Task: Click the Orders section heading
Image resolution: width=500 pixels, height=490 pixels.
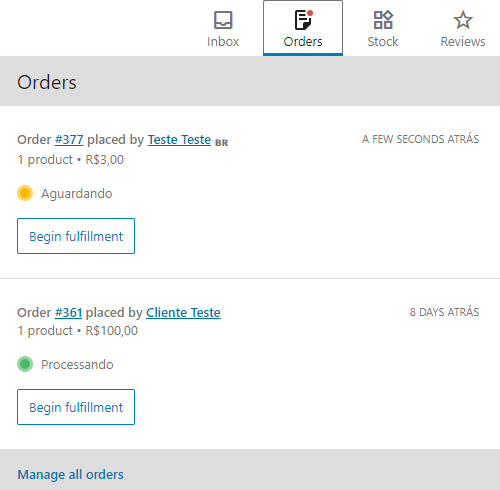Action: [47, 82]
